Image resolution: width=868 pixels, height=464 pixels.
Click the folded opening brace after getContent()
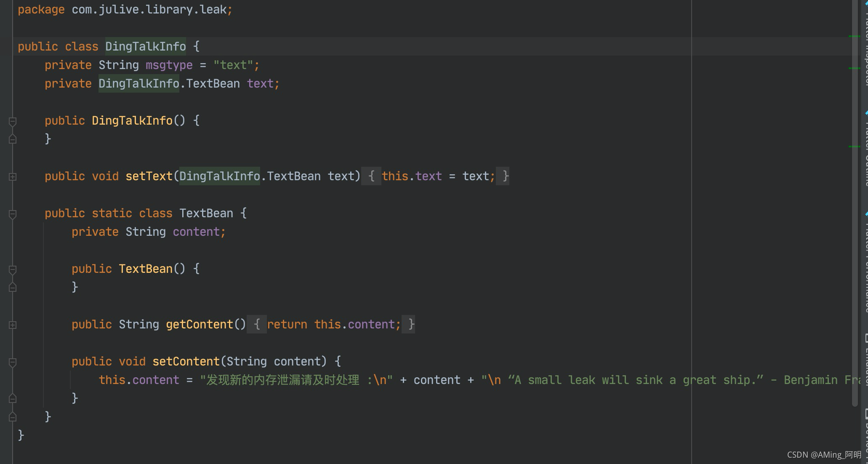(x=257, y=324)
